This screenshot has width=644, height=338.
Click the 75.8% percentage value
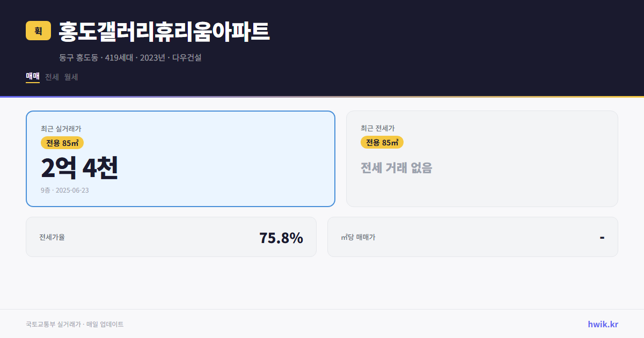(281, 237)
